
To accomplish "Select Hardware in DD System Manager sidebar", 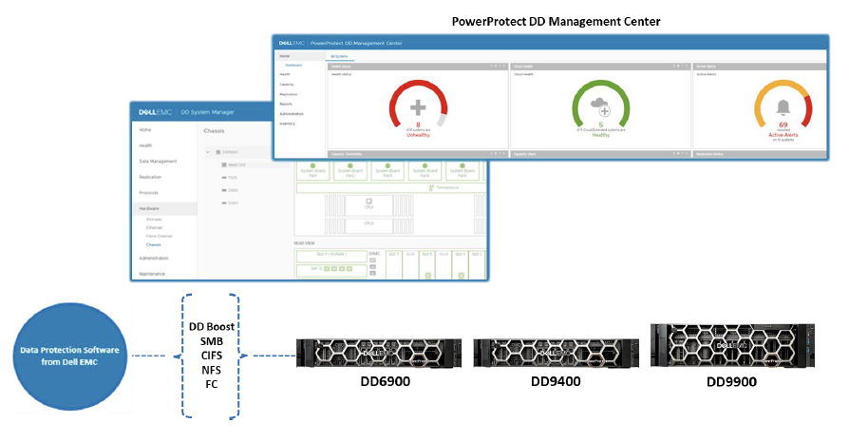I will coord(164,208).
